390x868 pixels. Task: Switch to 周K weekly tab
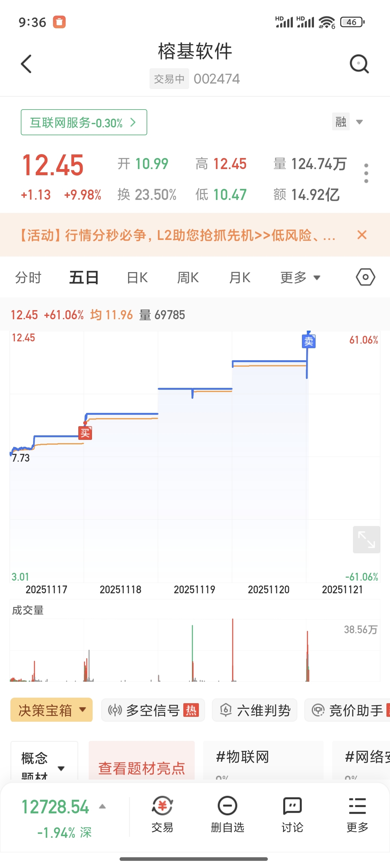coord(188,278)
